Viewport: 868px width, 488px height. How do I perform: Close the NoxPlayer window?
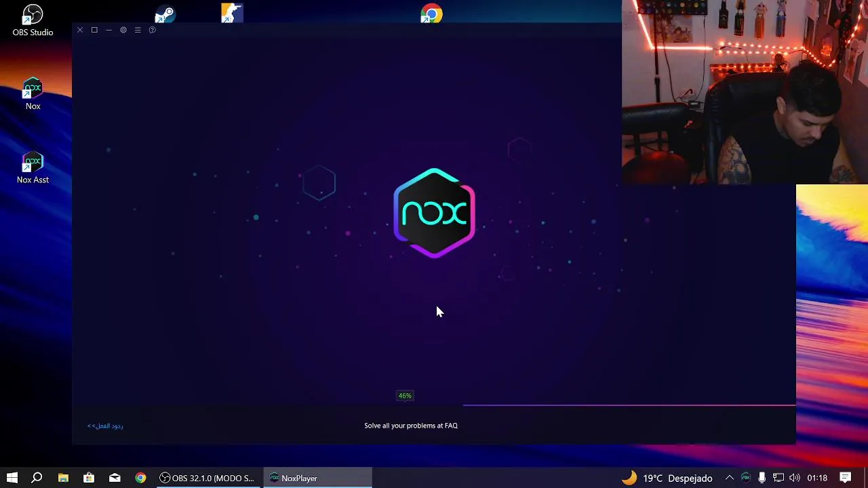80,30
